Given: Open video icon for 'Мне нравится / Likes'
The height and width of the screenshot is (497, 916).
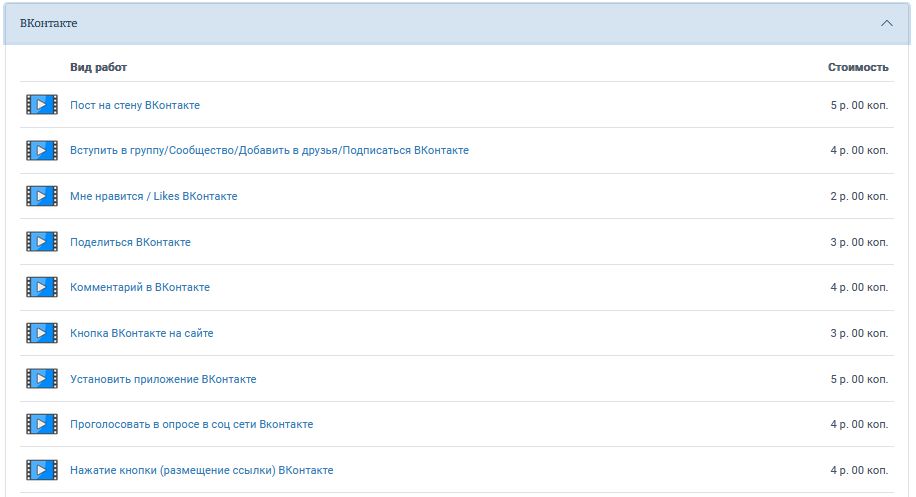Looking at the screenshot, I should [41, 197].
